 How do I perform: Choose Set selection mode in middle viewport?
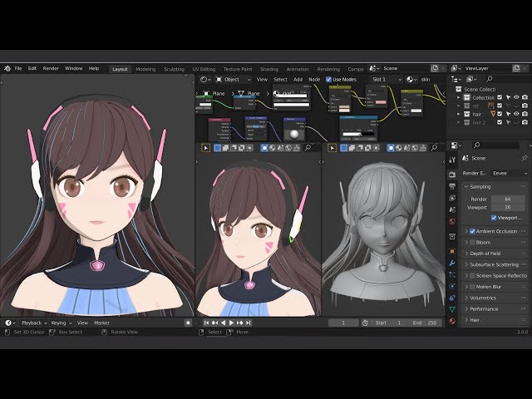tap(217, 148)
